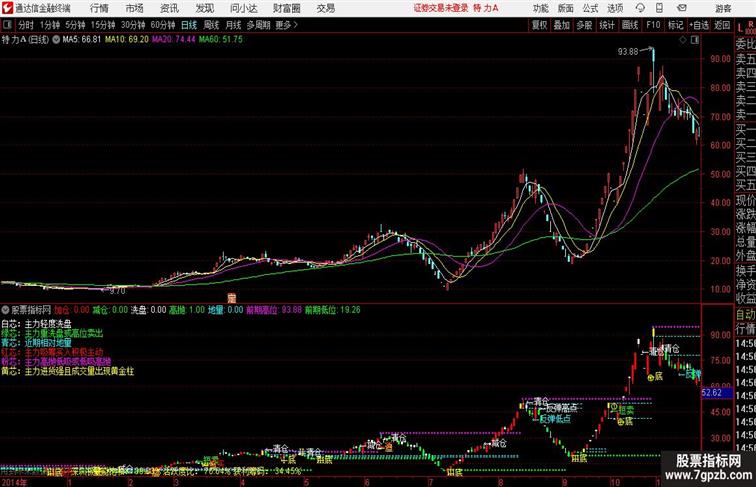756x487 pixels.
Task: Switch to the 分时 period tab
Action: [26, 25]
